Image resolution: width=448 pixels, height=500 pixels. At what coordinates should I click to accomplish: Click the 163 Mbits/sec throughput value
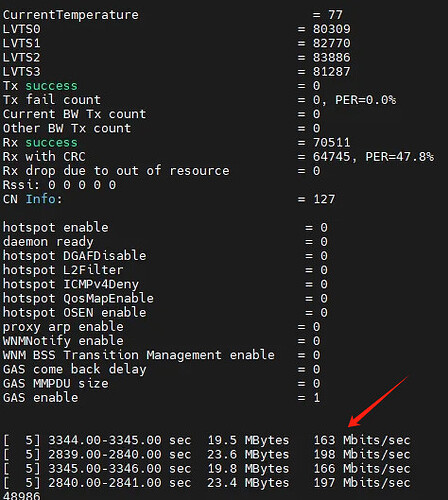[x=362, y=440]
